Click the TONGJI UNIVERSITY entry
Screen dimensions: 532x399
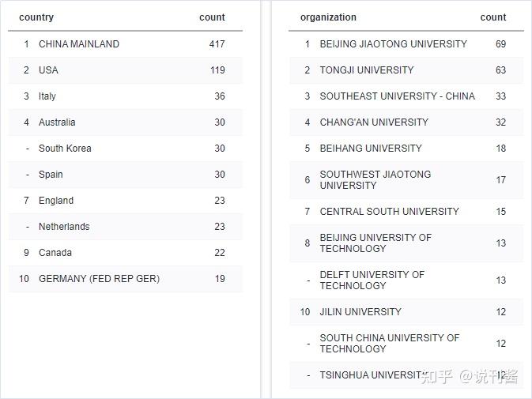pyautogui.click(x=367, y=70)
